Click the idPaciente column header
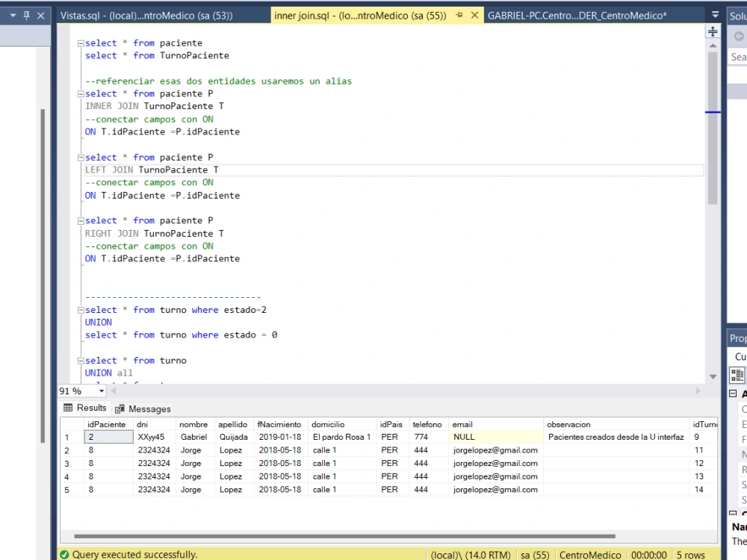The height and width of the screenshot is (560, 747). click(108, 424)
